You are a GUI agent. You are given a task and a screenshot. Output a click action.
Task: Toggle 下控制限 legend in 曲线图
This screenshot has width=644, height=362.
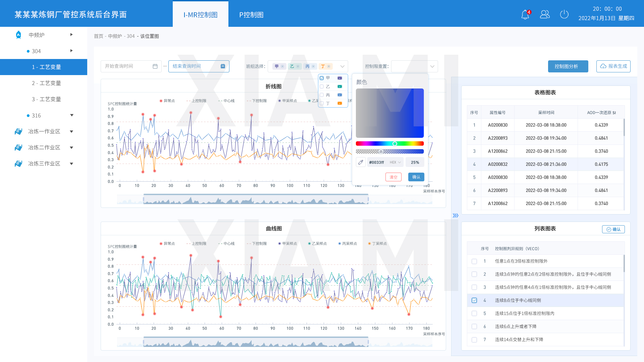pos(257,244)
